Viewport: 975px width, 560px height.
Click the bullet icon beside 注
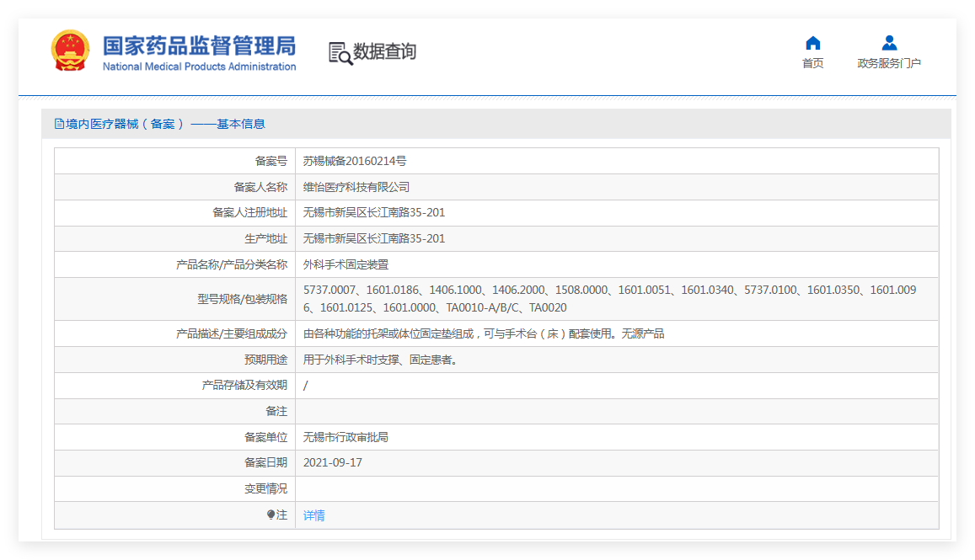[271, 515]
